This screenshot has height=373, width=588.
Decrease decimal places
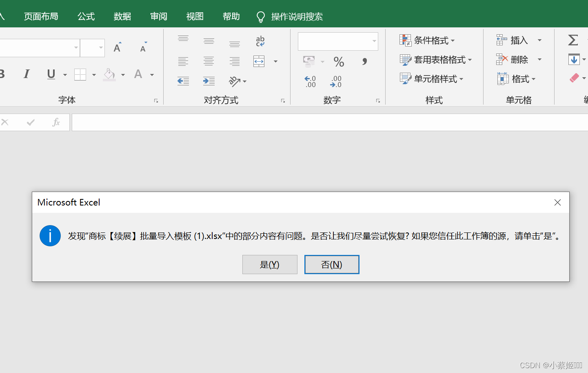tap(336, 81)
